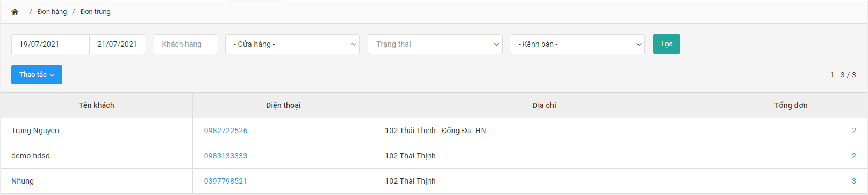Open Đơn hàng breadcrumb link
Image resolution: width=868 pixels, height=195 pixels.
point(52,12)
